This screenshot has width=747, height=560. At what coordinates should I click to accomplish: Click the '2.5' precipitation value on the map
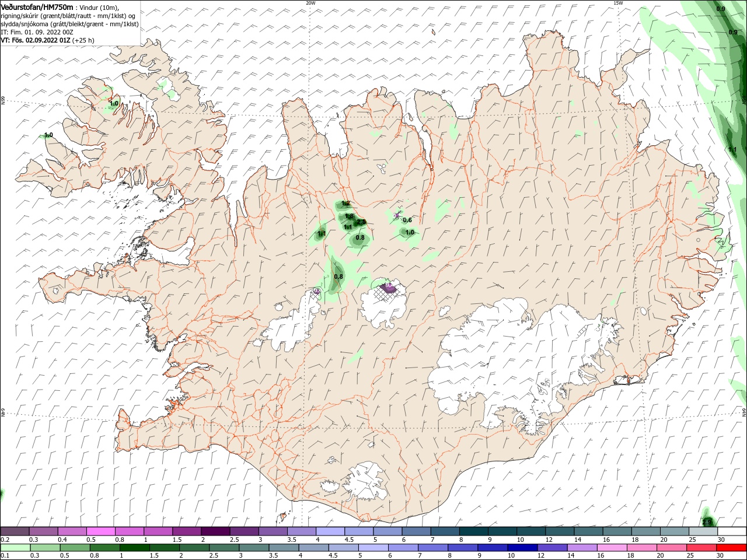(x=361, y=222)
